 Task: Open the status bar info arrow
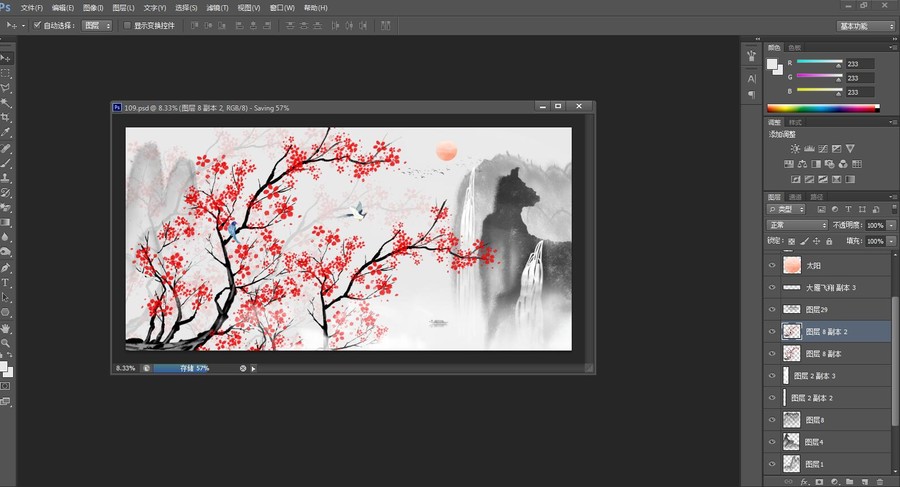coord(253,369)
